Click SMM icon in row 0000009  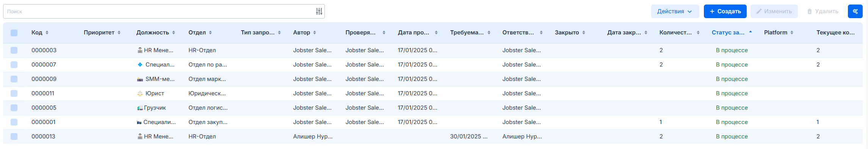[x=140, y=79]
